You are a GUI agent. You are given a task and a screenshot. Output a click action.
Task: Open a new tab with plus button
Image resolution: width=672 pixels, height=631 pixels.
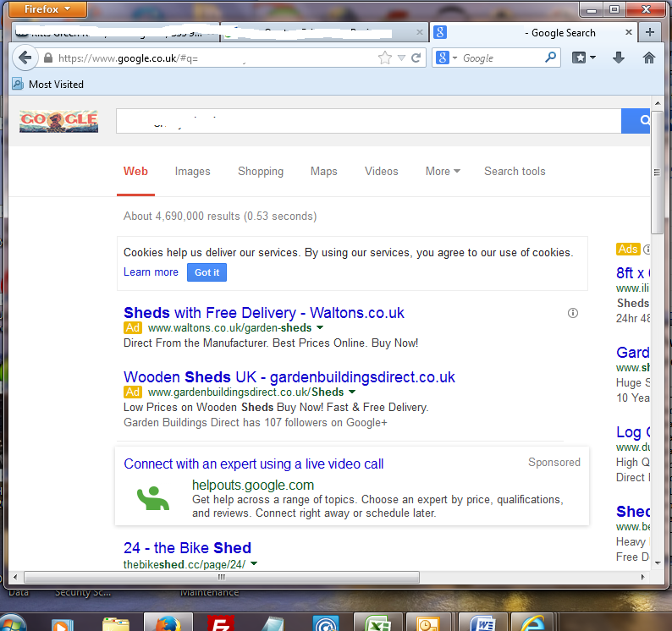[x=650, y=32]
